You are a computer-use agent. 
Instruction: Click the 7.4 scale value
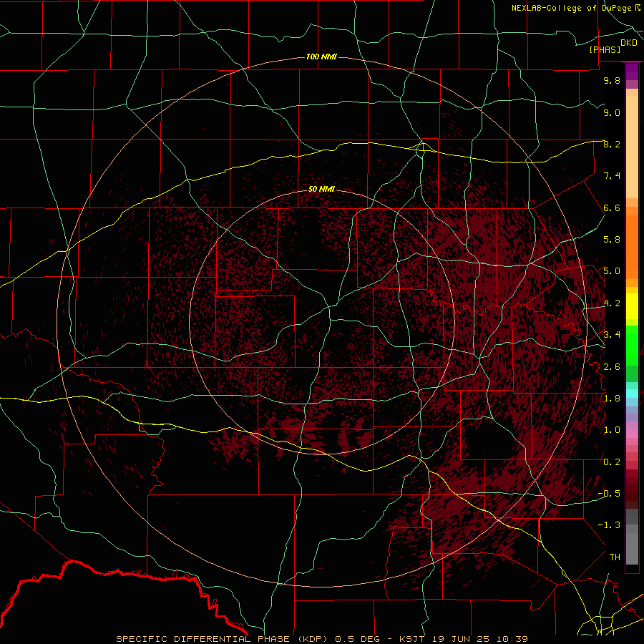click(x=612, y=176)
